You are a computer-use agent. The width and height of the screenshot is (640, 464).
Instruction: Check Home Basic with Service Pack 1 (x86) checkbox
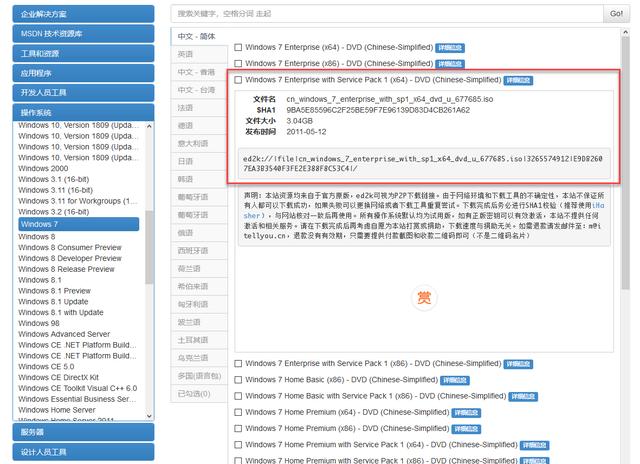238,396
